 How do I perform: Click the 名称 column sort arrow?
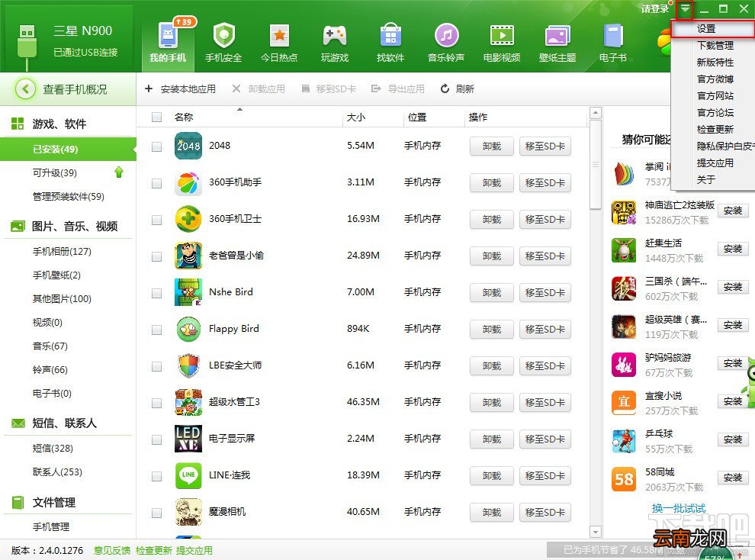(239, 110)
